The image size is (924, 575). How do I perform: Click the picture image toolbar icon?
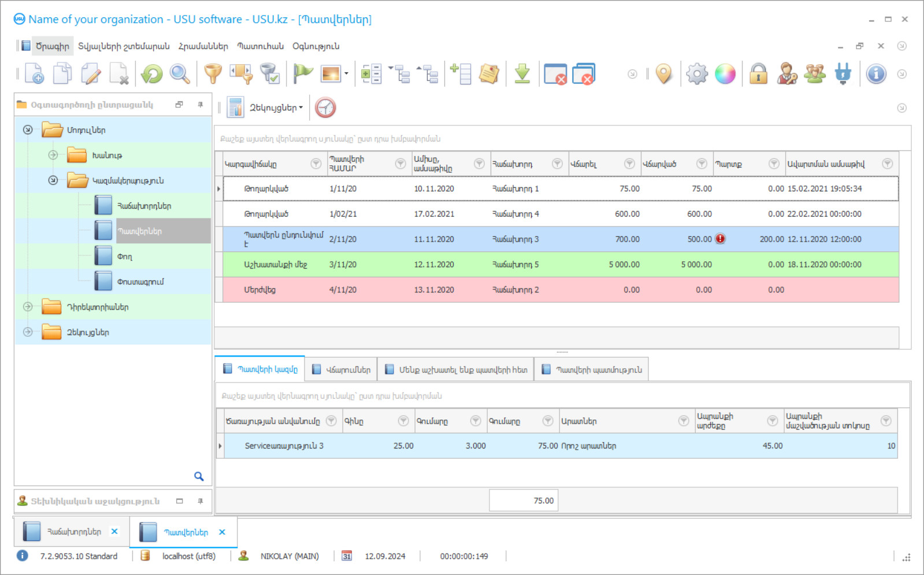coord(331,74)
